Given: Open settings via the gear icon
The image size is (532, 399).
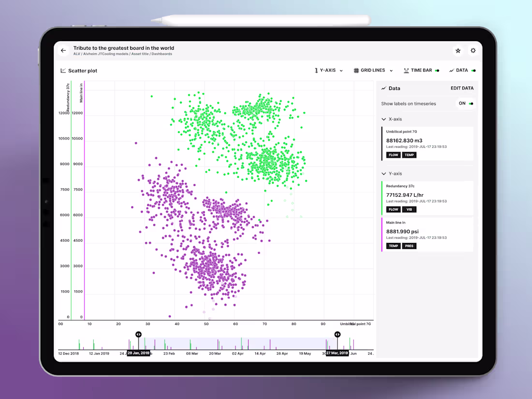Looking at the screenshot, I should (x=473, y=50).
